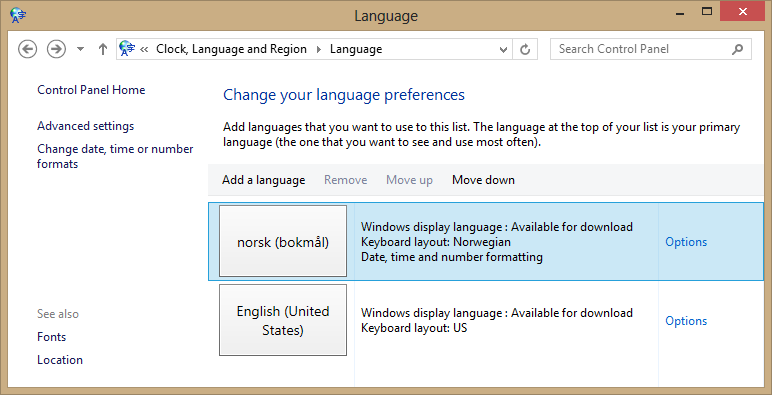
Task: Click Add a language
Action: click(x=263, y=180)
